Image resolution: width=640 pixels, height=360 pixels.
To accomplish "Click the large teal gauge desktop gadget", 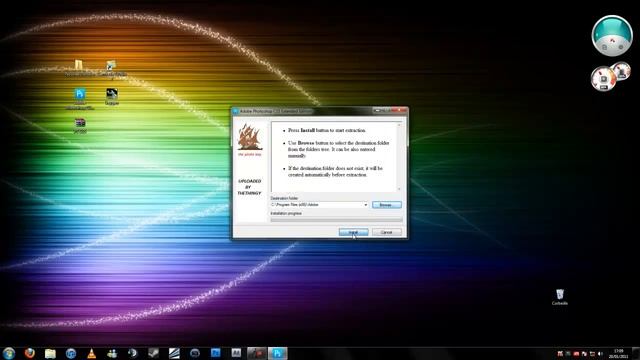I will click(611, 36).
